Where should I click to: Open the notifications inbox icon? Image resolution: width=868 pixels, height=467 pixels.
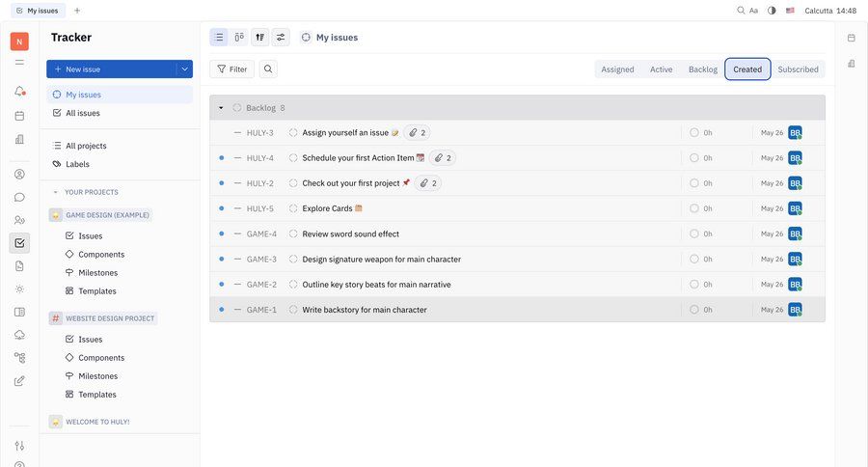19,91
